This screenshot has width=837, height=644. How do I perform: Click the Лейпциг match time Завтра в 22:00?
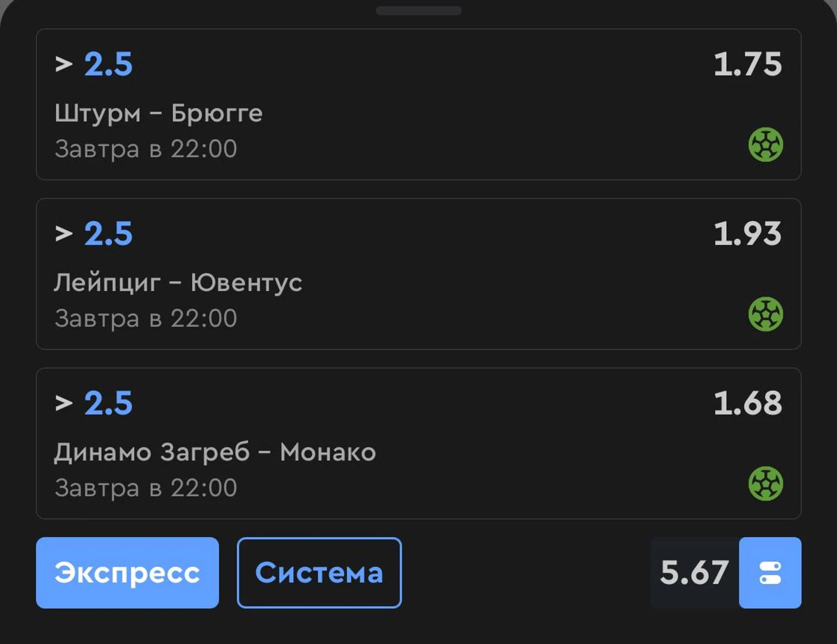[x=146, y=319]
